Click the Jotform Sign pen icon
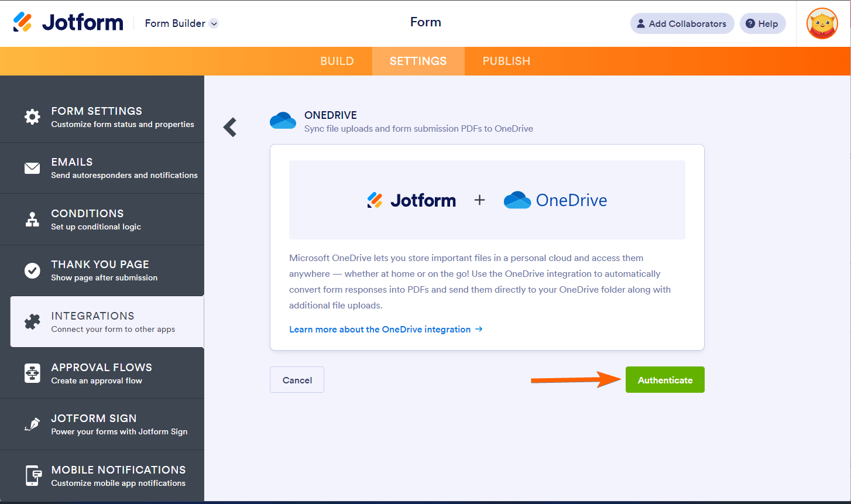This screenshot has height=504, width=851. (32, 424)
